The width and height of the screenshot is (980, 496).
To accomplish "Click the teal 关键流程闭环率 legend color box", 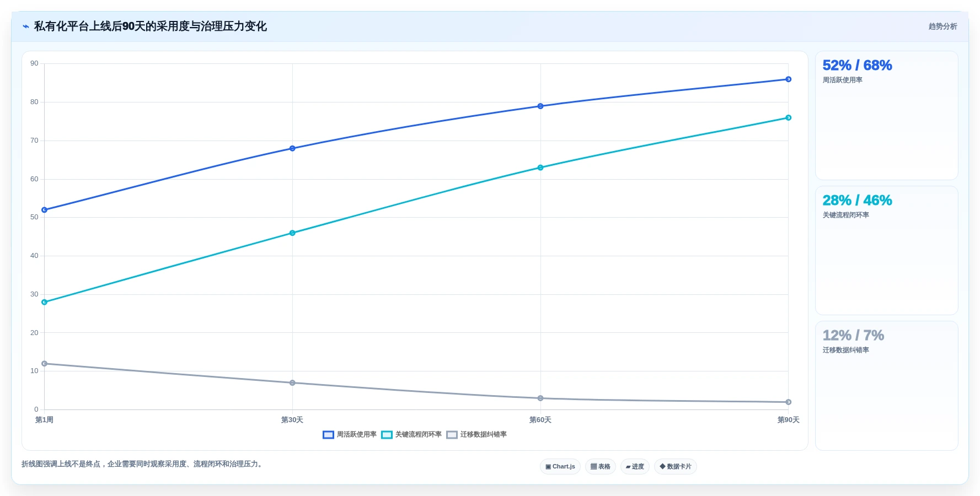I will click(x=387, y=435).
